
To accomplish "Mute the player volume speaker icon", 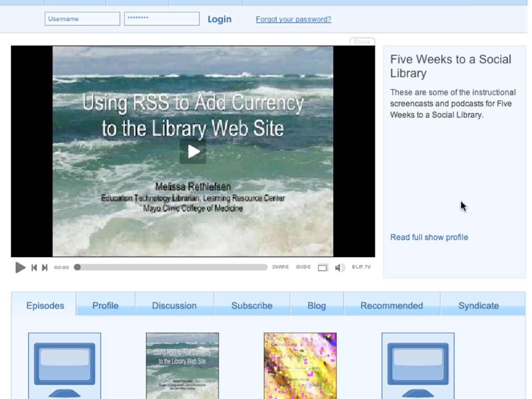I will [340, 268].
